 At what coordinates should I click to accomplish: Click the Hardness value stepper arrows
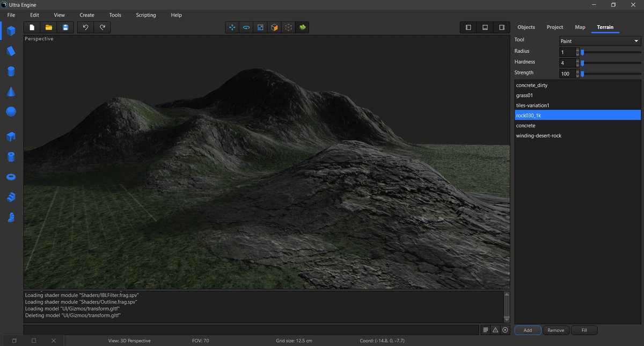[577, 63]
